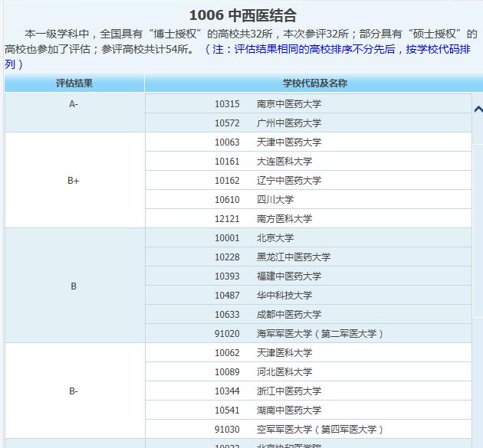483x448 pixels.
Task: Click the row 91020 海军军医大学
Action: [308, 333]
